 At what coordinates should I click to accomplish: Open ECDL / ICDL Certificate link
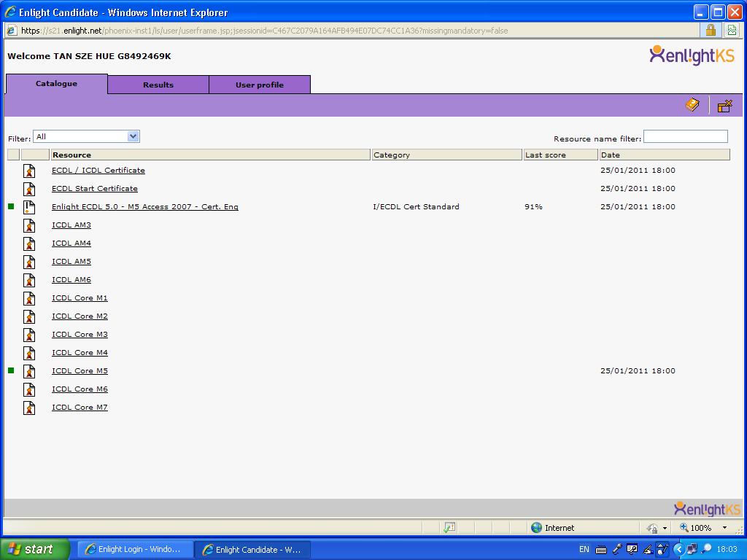pos(98,171)
